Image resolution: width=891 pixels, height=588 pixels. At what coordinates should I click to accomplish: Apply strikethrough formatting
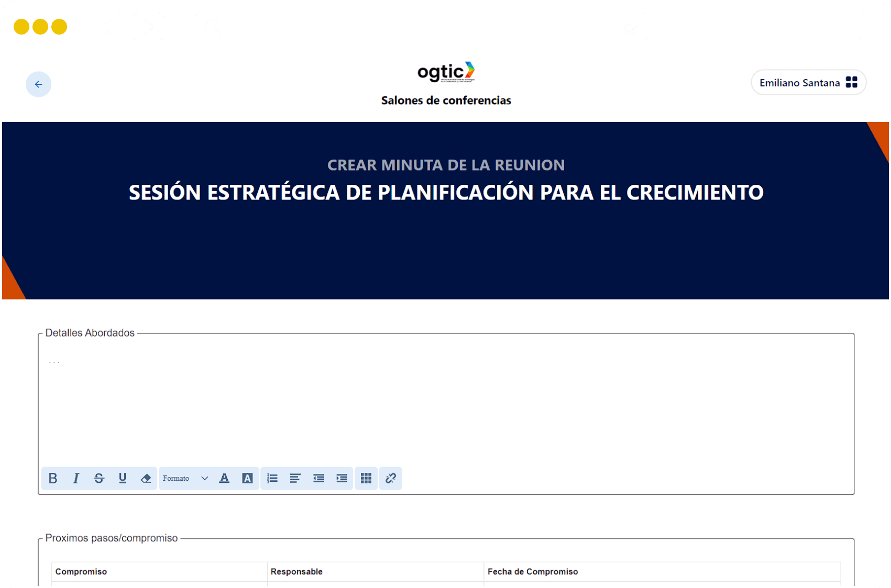[99, 478]
